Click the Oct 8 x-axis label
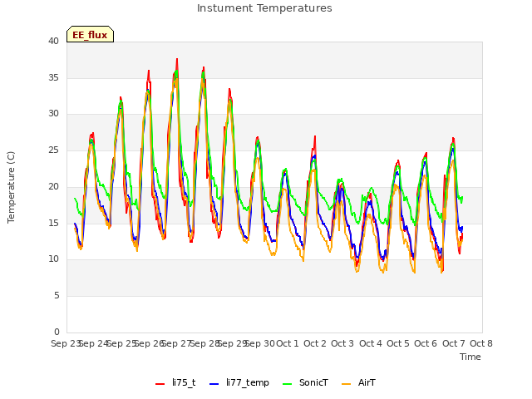 pyautogui.click(x=481, y=343)
